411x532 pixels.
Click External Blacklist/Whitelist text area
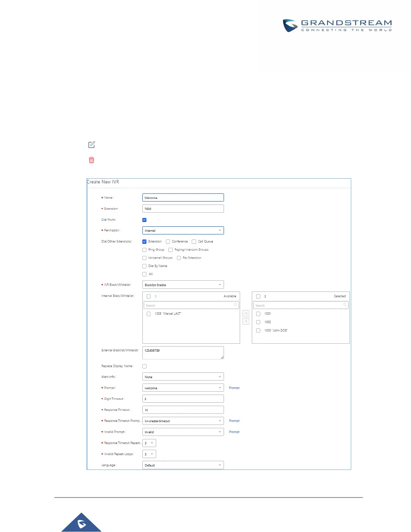pyautogui.click(x=183, y=353)
